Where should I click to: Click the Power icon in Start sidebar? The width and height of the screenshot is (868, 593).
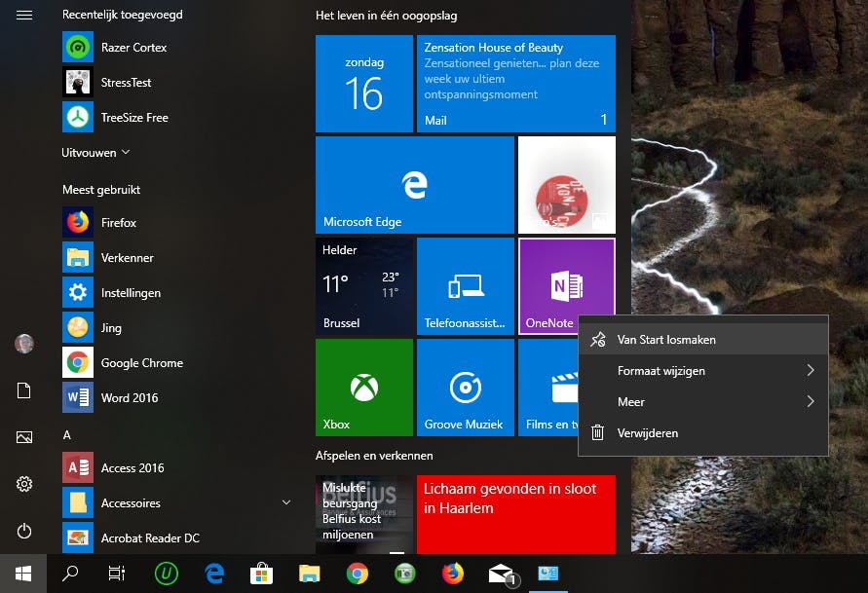tap(24, 531)
